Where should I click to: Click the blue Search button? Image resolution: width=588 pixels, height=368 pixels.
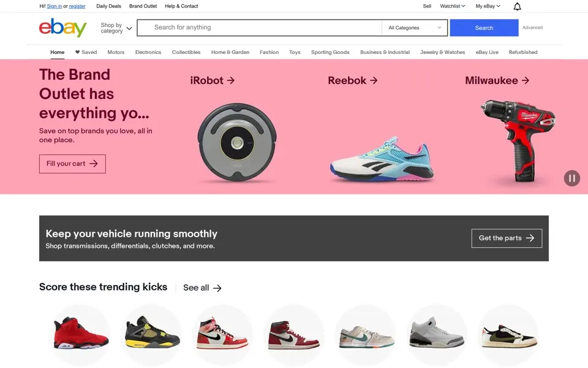coord(484,28)
